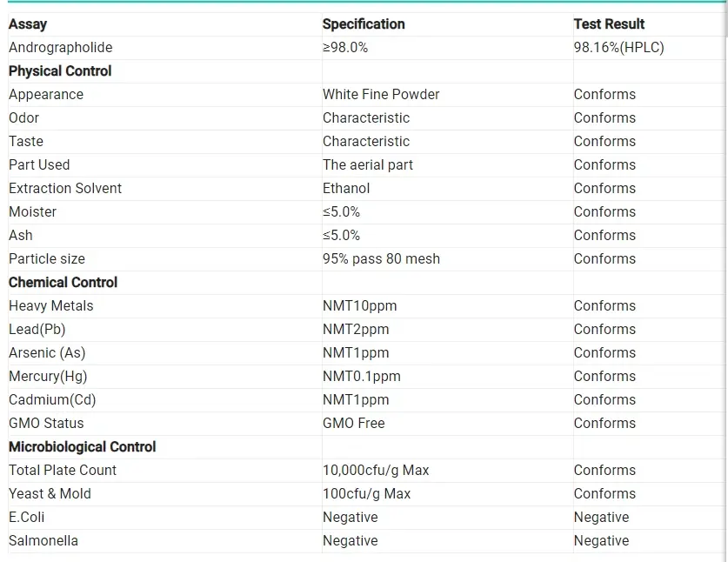Click the 98.16%(HPLC) test result
Image resolution: width=728 pixels, height=562 pixels.
[x=618, y=48]
